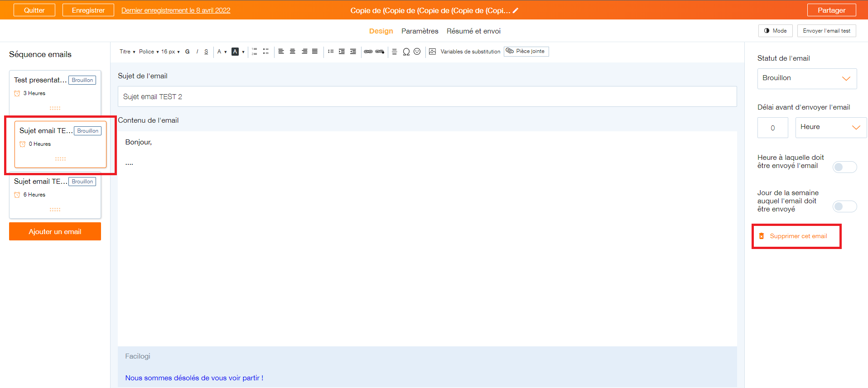The image size is (868, 388).
Task: Apply underline S formatting
Action: [206, 52]
